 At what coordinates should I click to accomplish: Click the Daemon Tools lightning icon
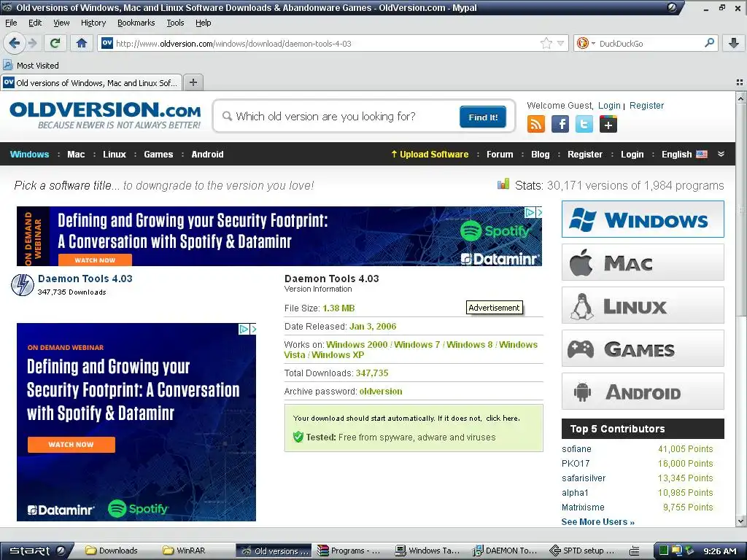pyautogui.click(x=23, y=285)
